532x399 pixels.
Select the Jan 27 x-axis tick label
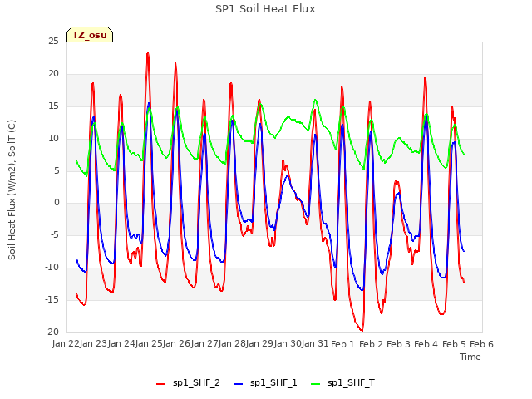click(x=204, y=344)
